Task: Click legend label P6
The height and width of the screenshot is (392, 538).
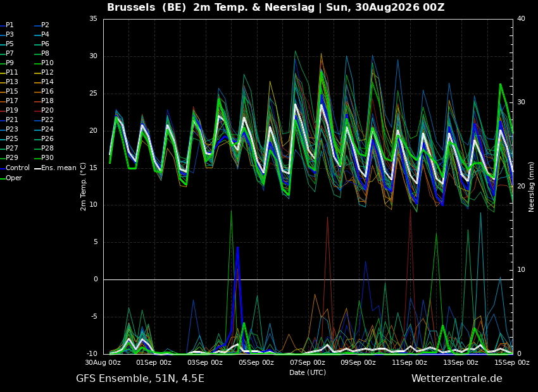Action: click(42, 44)
